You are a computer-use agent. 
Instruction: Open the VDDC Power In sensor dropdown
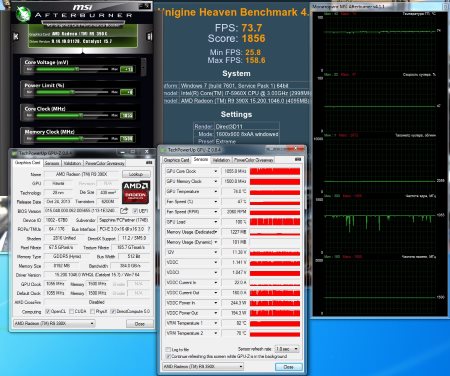tap(216, 303)
